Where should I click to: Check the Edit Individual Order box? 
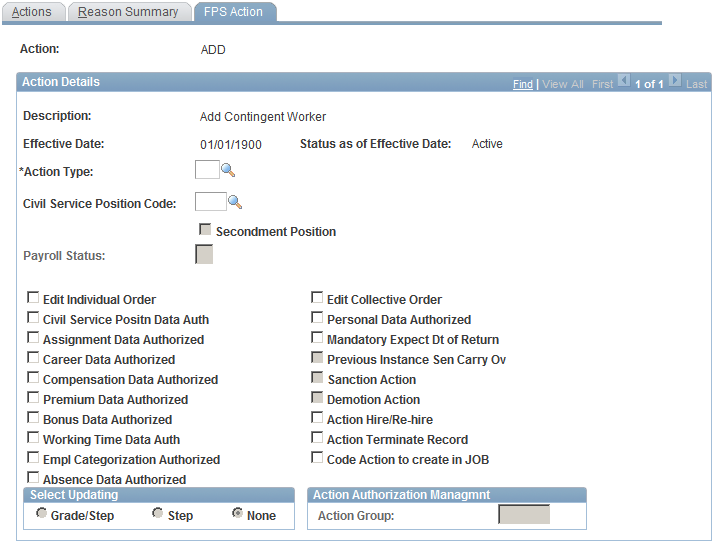(x=33, y=298)
